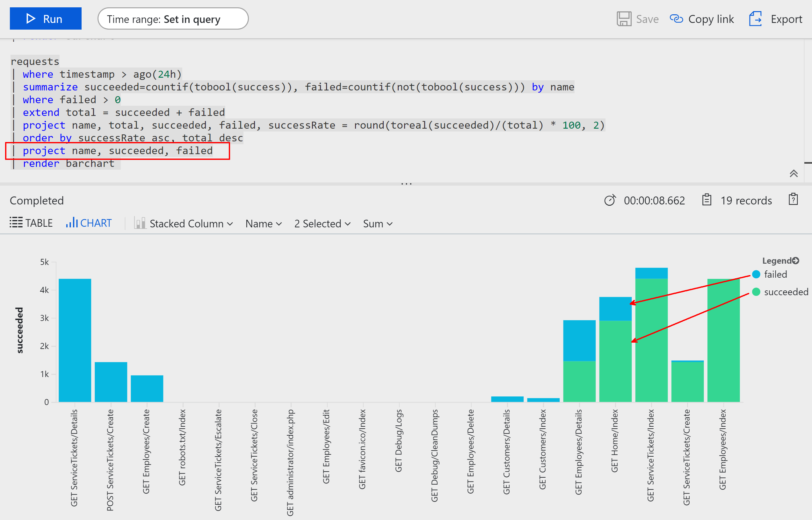Click the clipboard icon next to 19 records
812x520 pixels.
click(707, 200)
